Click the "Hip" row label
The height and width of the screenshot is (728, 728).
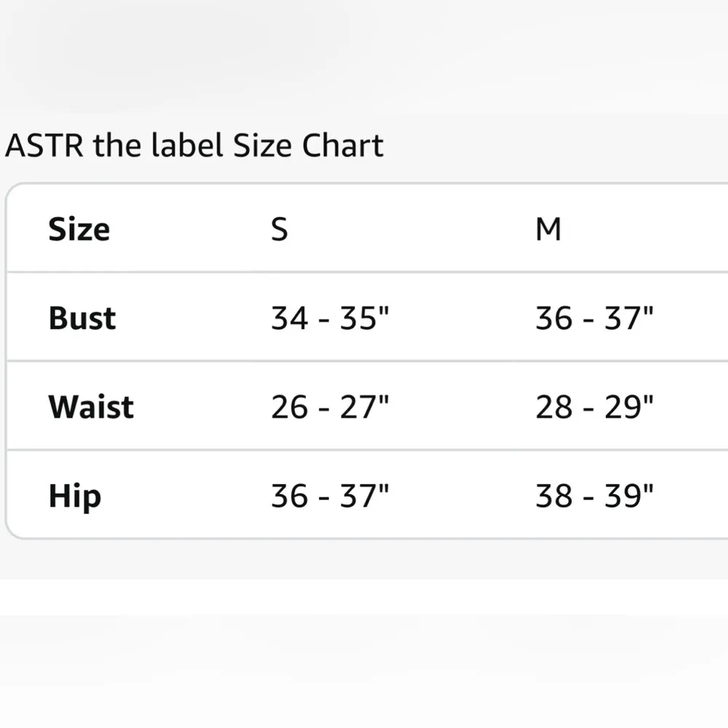click(74, 497)
